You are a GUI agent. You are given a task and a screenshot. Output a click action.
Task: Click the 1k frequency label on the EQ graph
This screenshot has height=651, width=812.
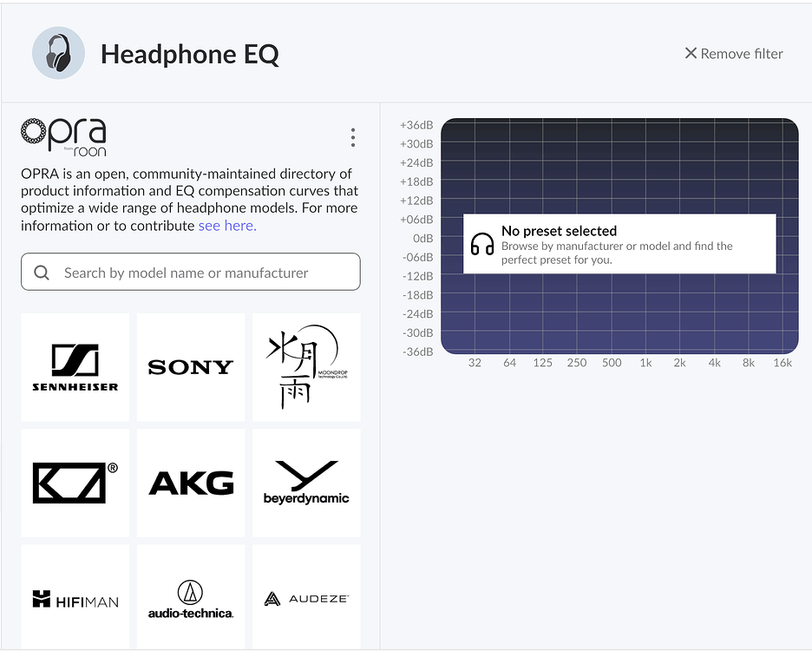pos(645,363)
